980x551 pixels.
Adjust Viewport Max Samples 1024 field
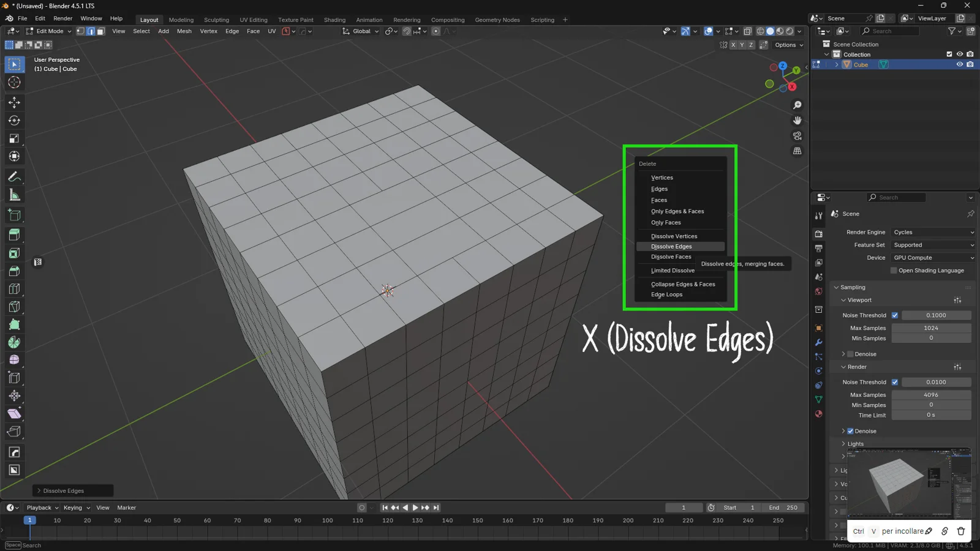[x=931, y=328]
